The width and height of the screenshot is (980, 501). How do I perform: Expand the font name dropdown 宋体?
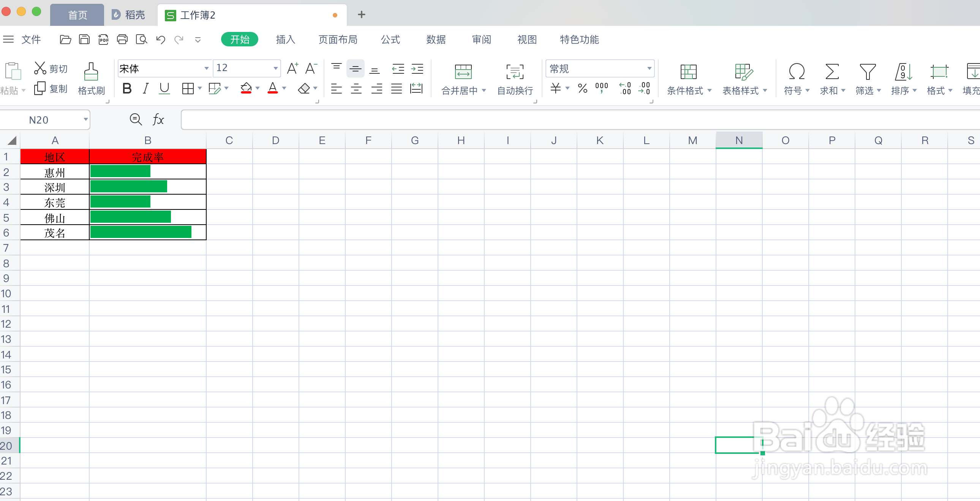pyautogui.click(x=206, y=68)
